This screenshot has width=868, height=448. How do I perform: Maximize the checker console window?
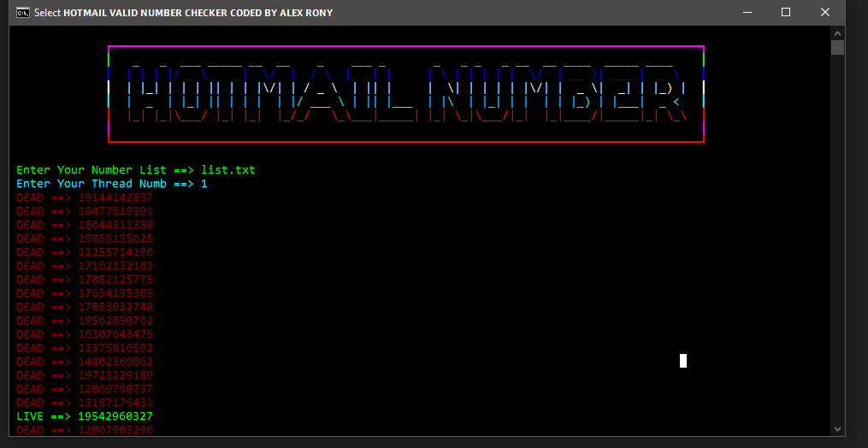coord(786,12)
